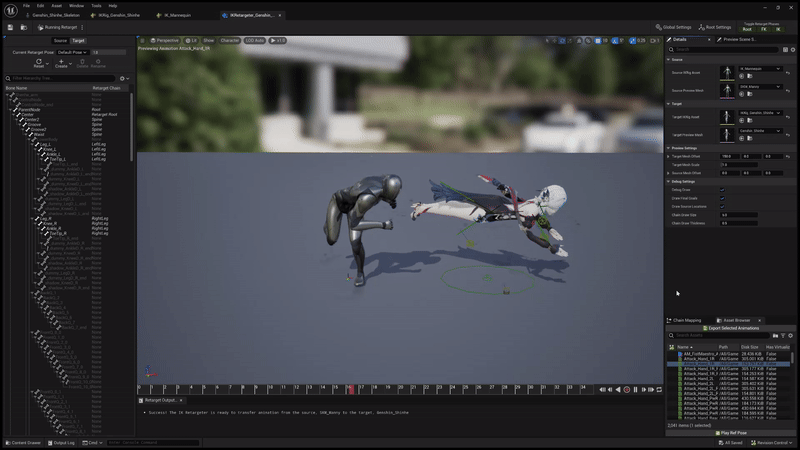The height and width of the screenshot is (450, 800).
Task: Reset Source IKRig Asset to default arrow
Action: click(x=788, y=73)
